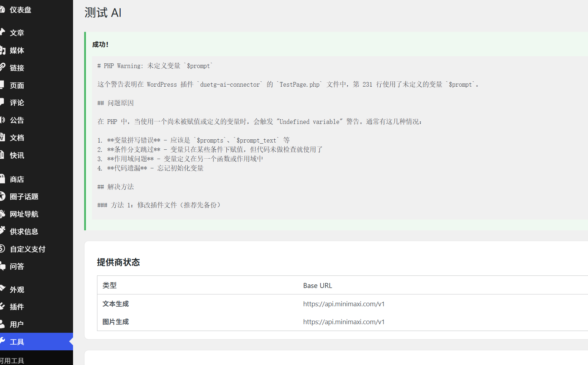The width and height of the screenshot is (588, 365).
Task: Click the 成功! notice heading
Action: (x=100, y=44)
